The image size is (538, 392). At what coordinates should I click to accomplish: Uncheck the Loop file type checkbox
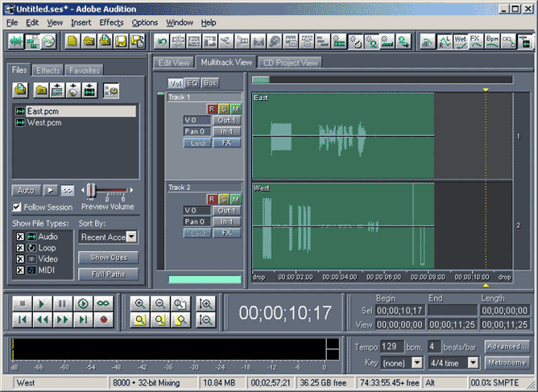(20, 248)
